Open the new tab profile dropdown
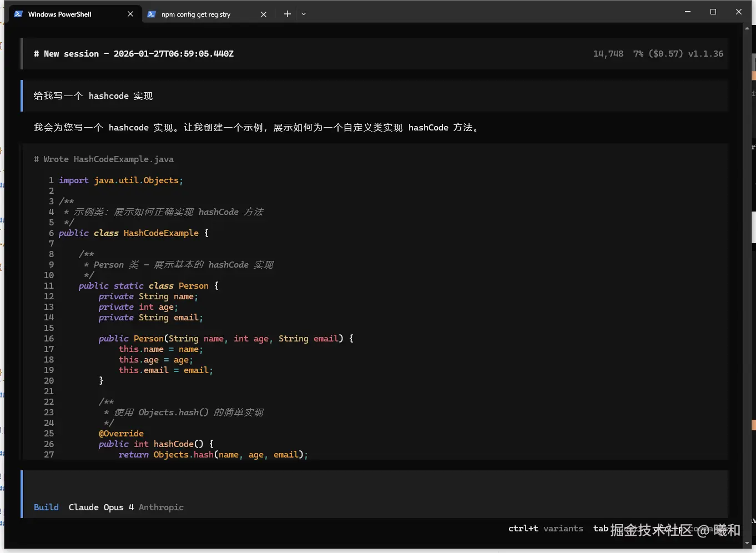Viewport: 756px width, 553px height. point(304,14)
